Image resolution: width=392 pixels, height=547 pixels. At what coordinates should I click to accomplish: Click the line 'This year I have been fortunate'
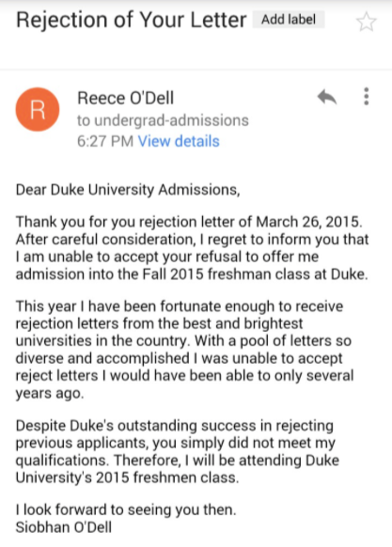coord(180,306)
